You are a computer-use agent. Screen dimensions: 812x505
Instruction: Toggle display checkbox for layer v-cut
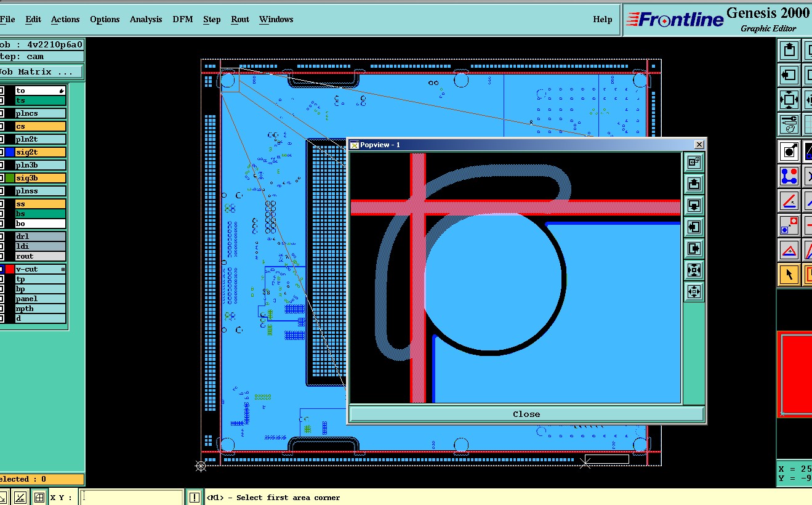pos(2,269)
